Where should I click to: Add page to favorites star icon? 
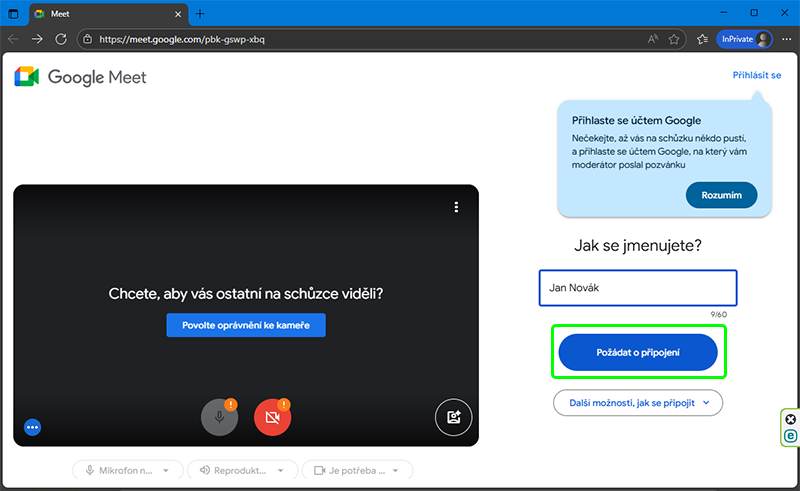(x=675, y=39)
